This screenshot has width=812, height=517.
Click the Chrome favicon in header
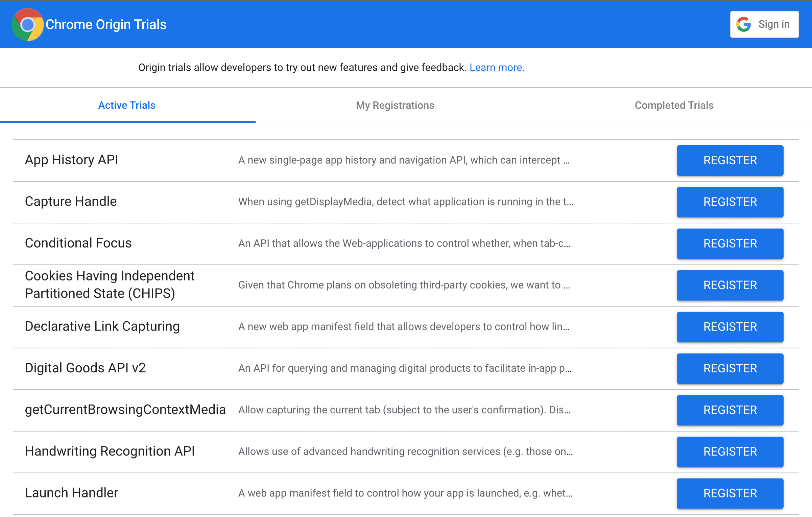27,24
